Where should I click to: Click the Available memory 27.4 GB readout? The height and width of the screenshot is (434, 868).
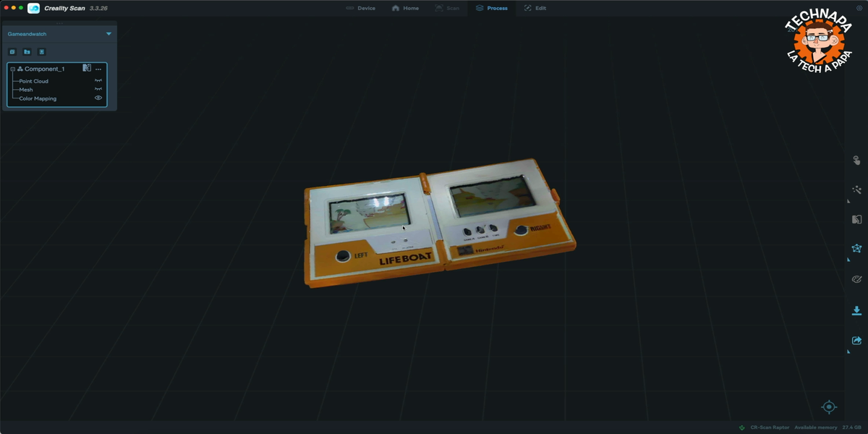828,427
